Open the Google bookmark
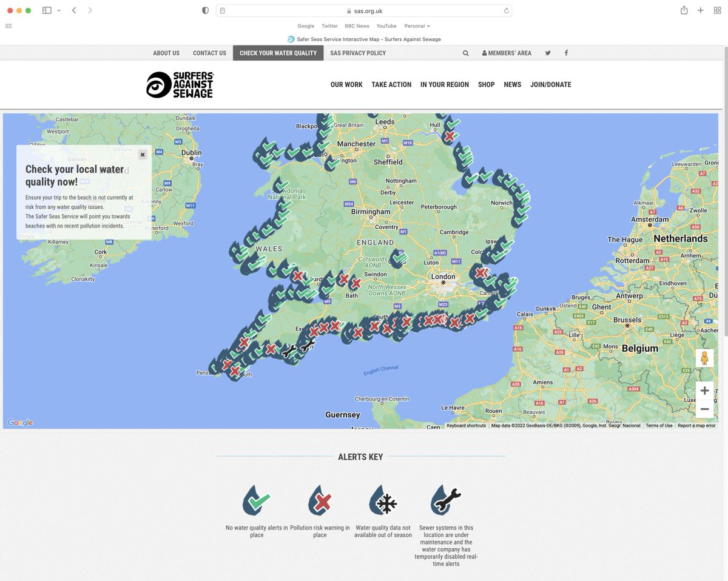The image size is (728, 581). [x=306, y=26]
